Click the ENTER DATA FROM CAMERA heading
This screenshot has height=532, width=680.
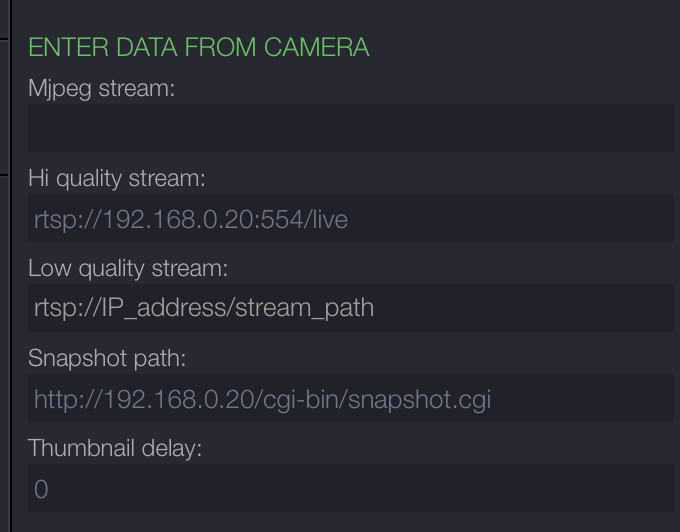click(x=198, y=47)
